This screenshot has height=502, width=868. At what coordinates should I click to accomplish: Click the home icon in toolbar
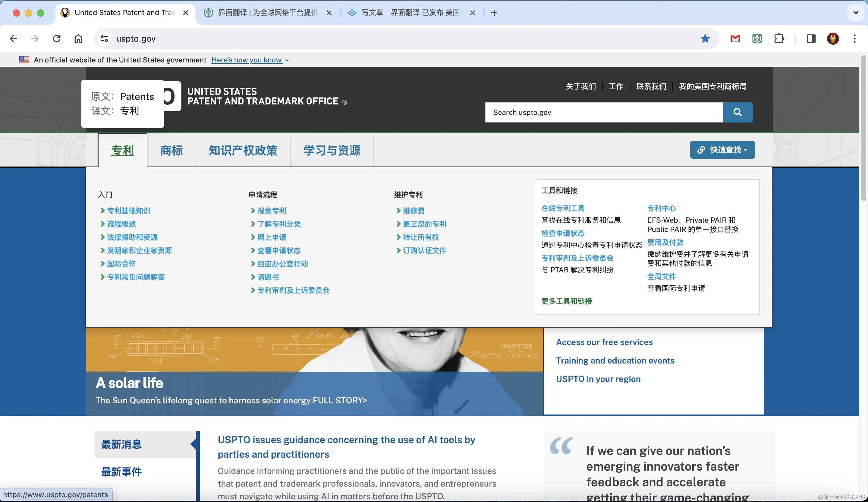pyautogui.click(x=78, y=38)
